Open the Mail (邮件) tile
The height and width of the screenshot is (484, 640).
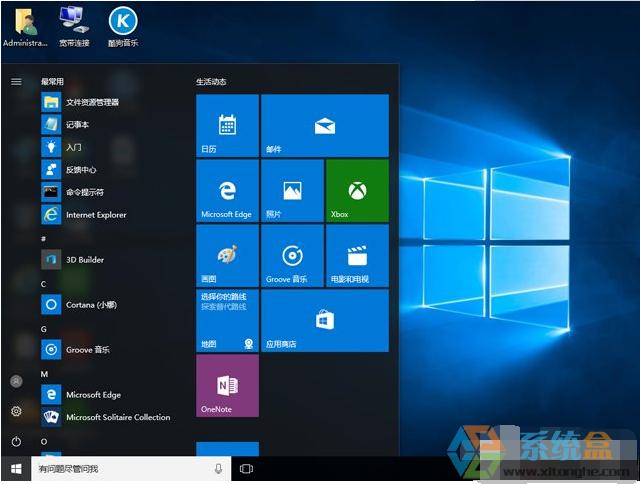(324, 125)
